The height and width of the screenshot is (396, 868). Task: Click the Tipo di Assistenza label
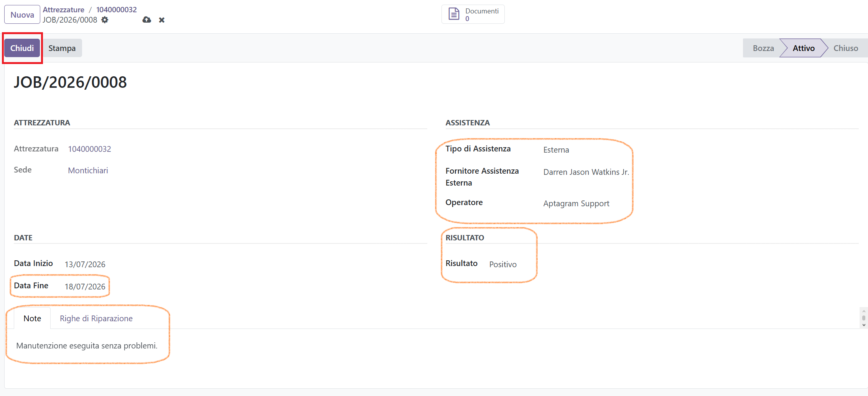pyautogui.click(x=478, y=149)
